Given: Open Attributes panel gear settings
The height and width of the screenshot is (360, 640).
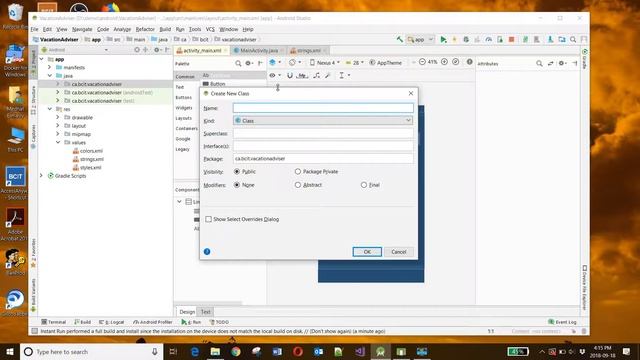Looking at the screenshot, I should point(562,64).
